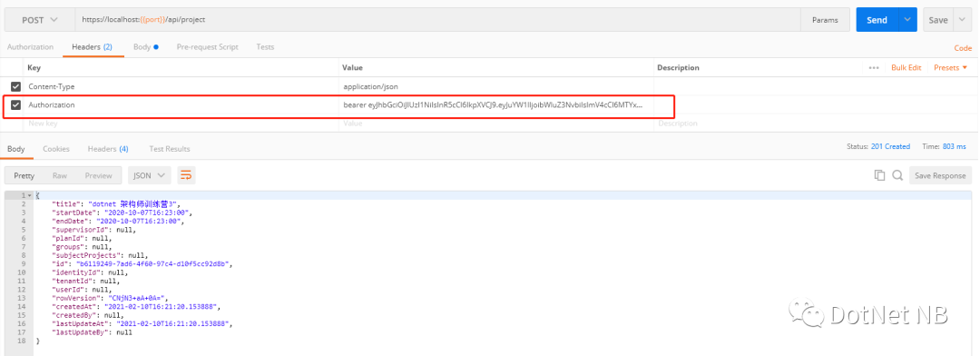Click the Authorization key cell

click(181, 105)
